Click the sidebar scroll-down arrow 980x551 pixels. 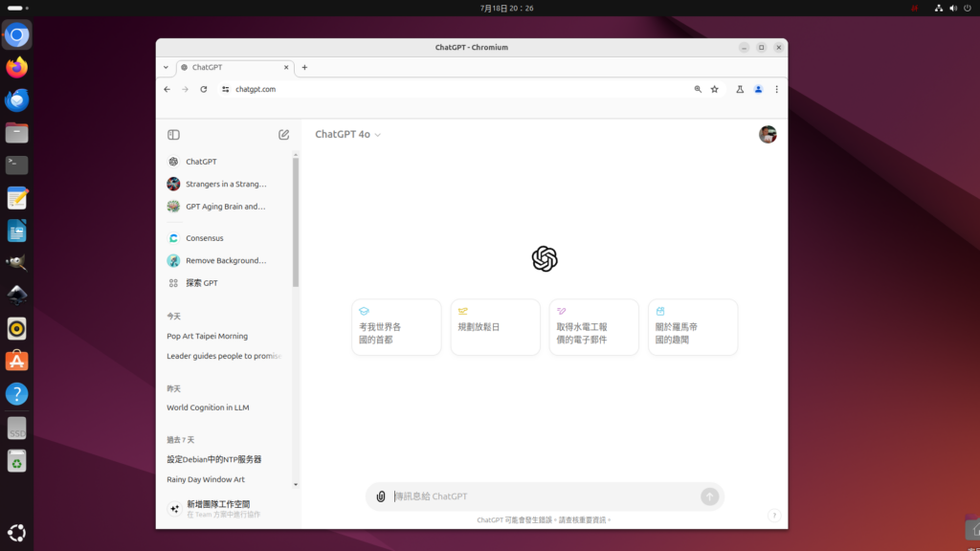(296, 485)
